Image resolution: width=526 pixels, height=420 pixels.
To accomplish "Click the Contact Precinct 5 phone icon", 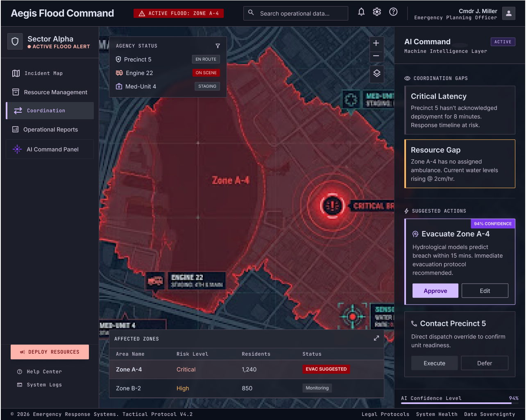I will tap(414, 324).
